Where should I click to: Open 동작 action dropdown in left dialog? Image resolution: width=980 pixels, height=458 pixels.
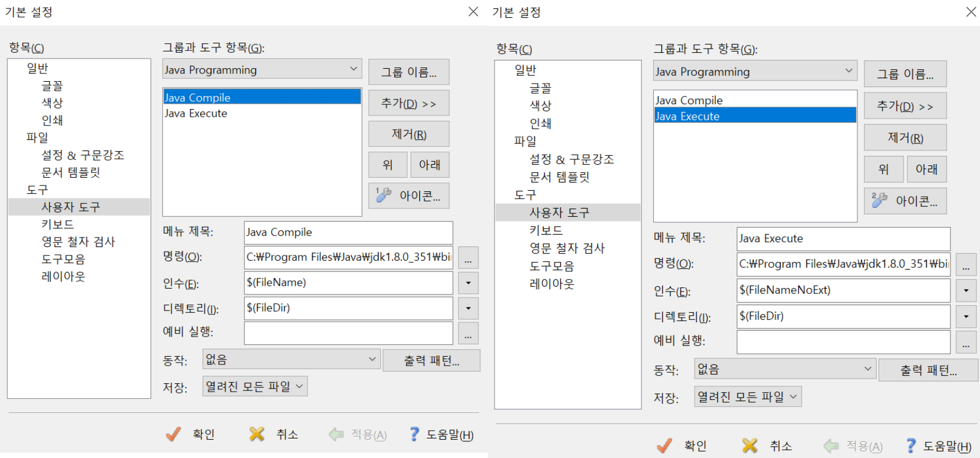(x=291, y=359)
